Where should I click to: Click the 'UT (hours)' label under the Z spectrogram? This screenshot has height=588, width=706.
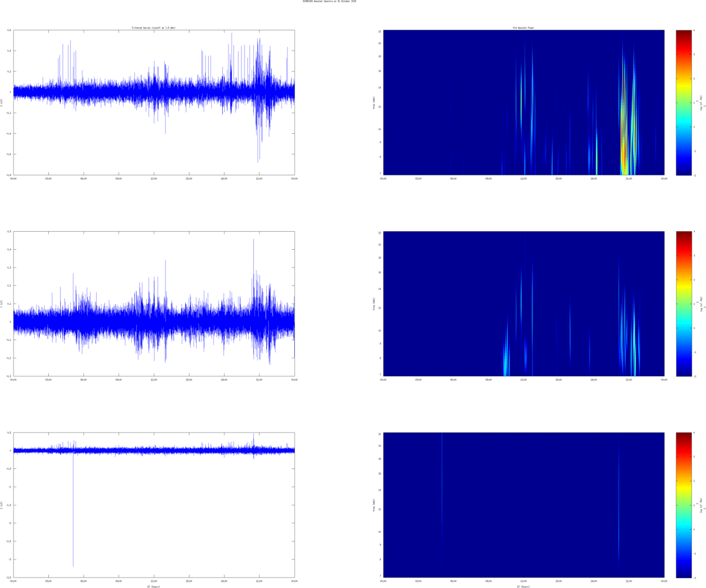(x=524, y=586)
